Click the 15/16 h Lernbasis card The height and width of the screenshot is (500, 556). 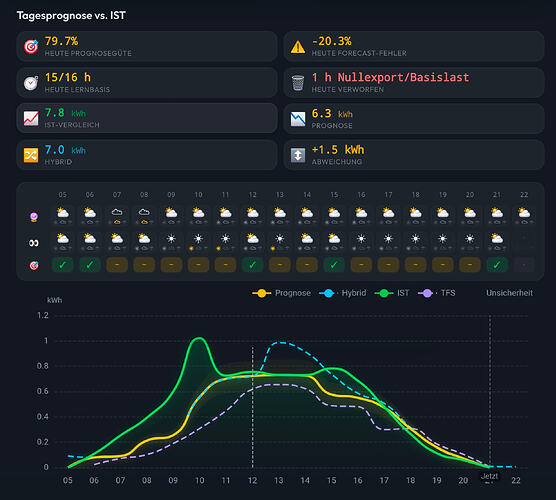pos(147,83)
